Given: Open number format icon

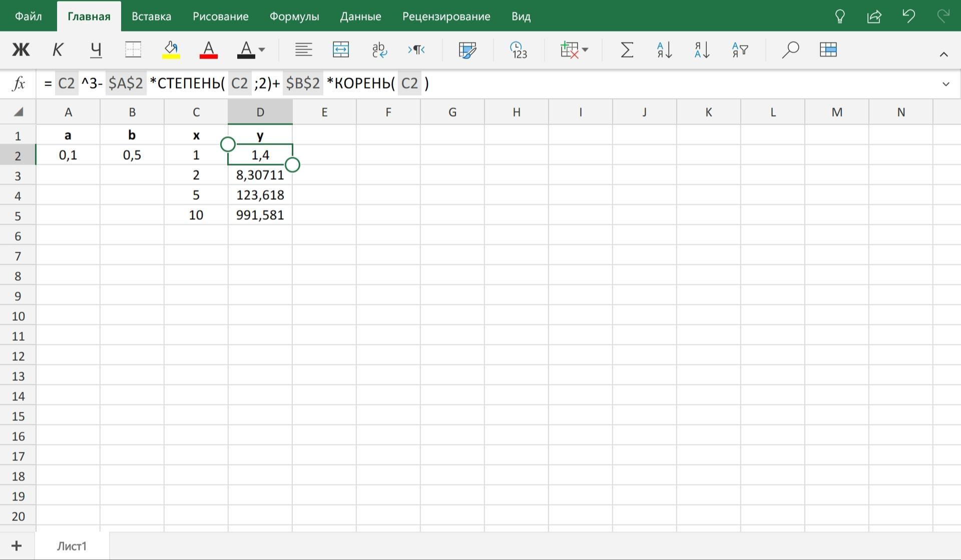Looking at the screenshot, I should (x=519, y=50).
